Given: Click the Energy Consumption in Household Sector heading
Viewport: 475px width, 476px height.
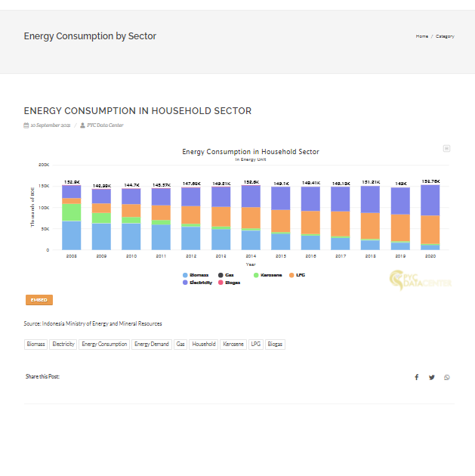Looking at the screenshot, I should tap(137, 111).
